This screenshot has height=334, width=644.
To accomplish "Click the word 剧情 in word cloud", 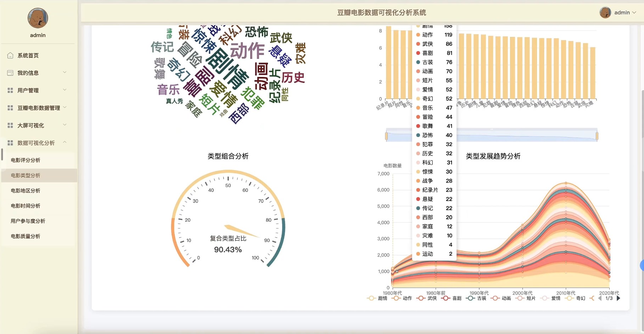I will click(227, 68).
